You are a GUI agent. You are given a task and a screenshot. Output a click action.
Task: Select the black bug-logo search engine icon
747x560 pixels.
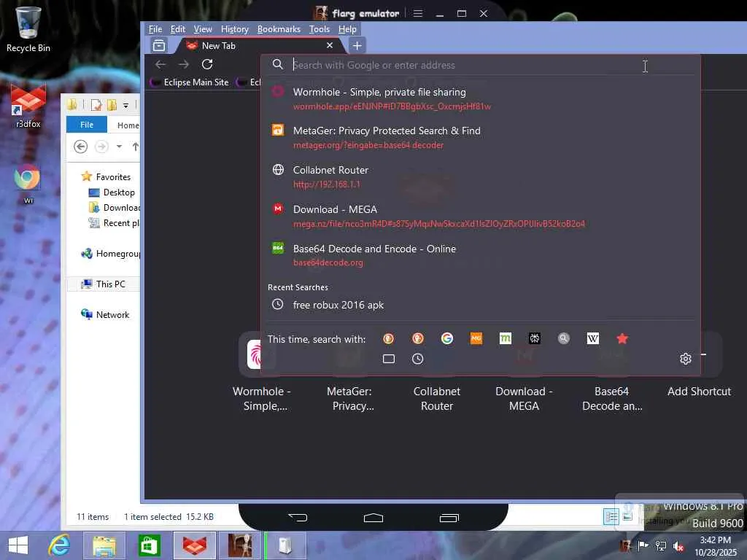pos(535,338)
